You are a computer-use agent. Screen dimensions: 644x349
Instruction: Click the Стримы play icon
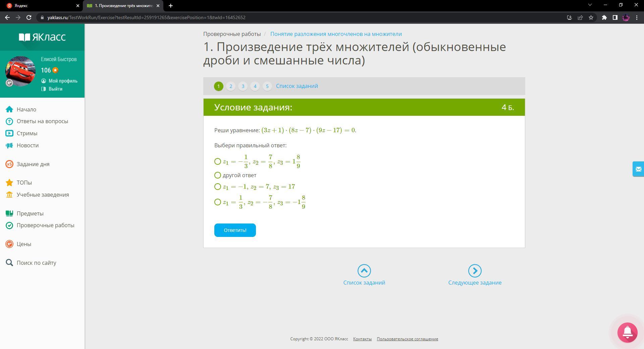pyautogui.click(x=9, y=133)
